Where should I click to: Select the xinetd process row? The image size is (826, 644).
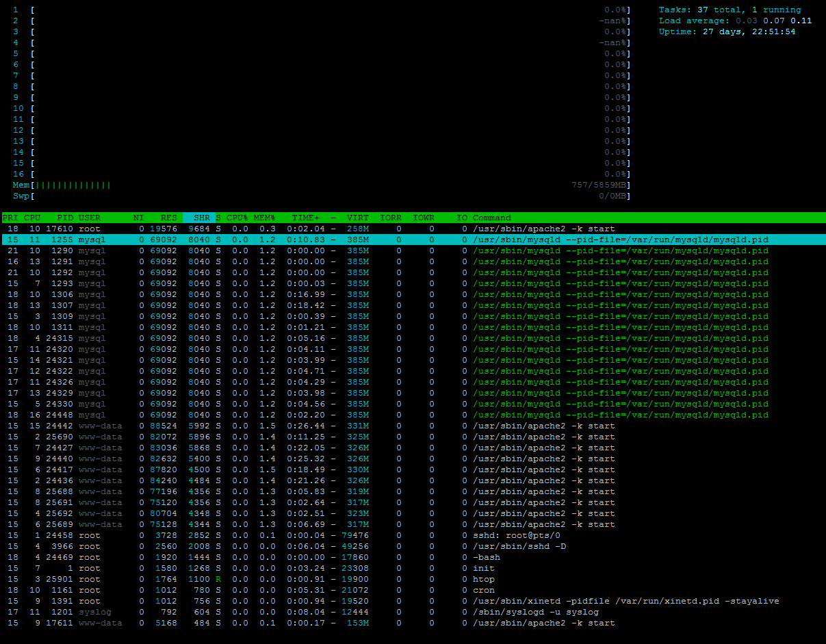(x=413, y=601)
